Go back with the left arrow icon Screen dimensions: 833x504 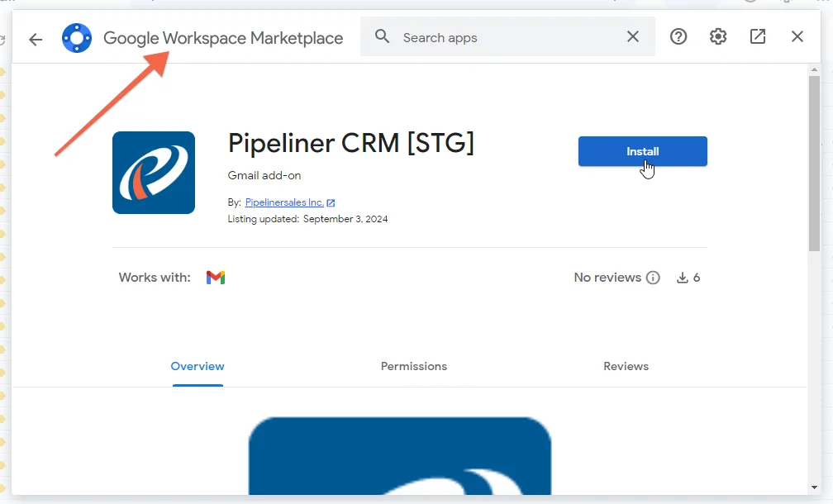[36, 39]
